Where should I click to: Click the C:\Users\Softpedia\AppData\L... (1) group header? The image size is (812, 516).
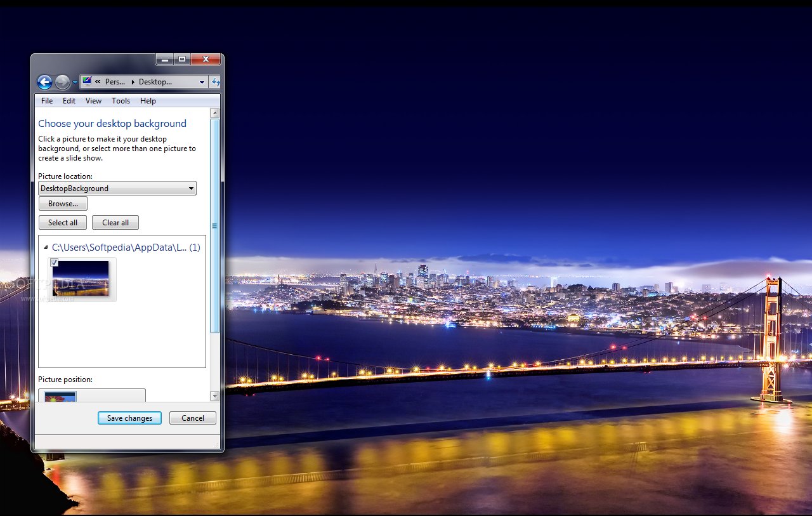point(126,248)
